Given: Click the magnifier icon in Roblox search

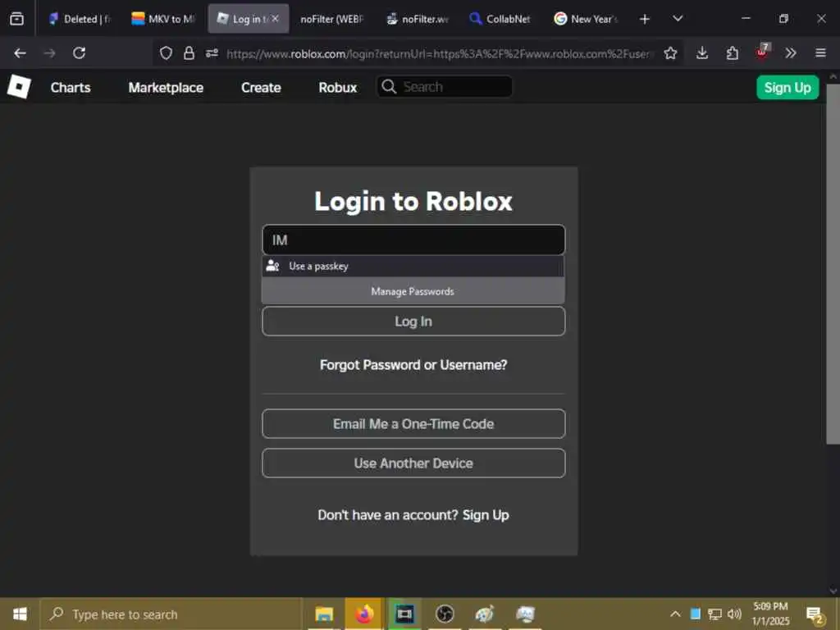Looking at the screenshot, I should pyautogui.click(x=389, y=87).
